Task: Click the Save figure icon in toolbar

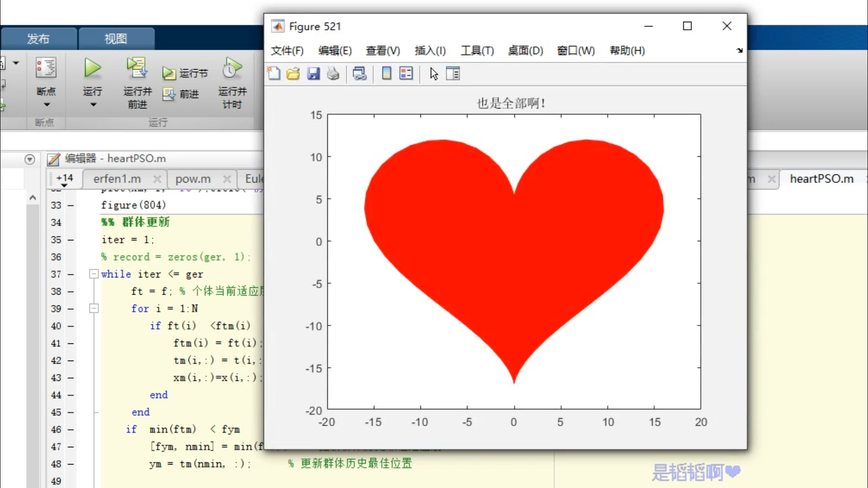Action: (x=313, y=73)
